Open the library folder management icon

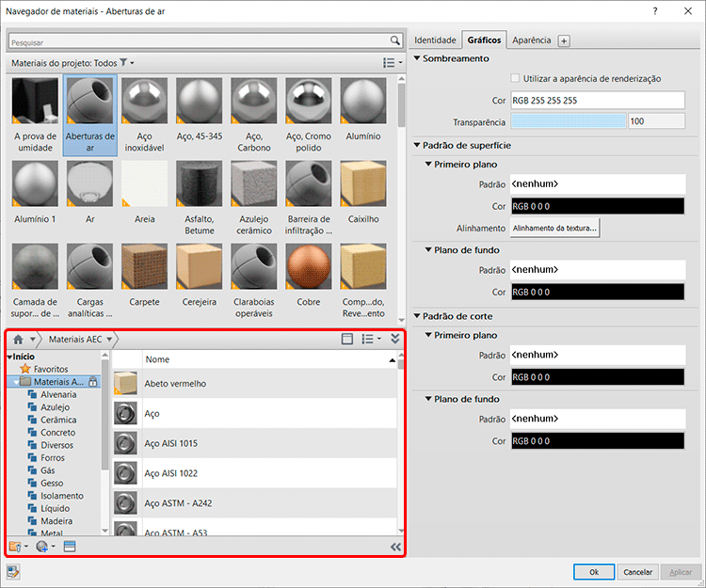coord(16,547)
